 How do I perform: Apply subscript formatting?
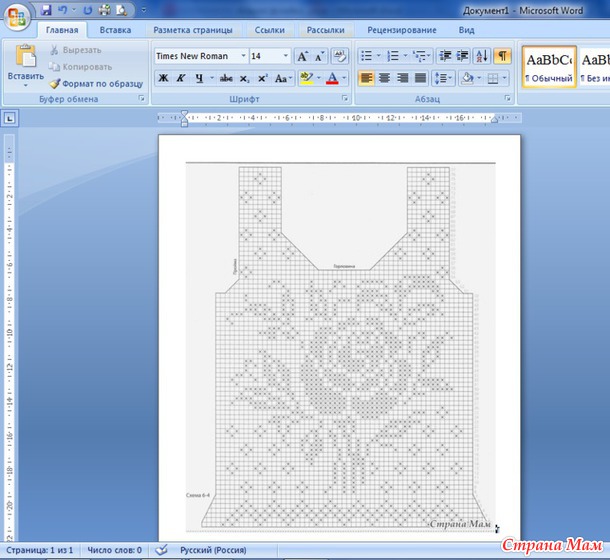(244, 78)
